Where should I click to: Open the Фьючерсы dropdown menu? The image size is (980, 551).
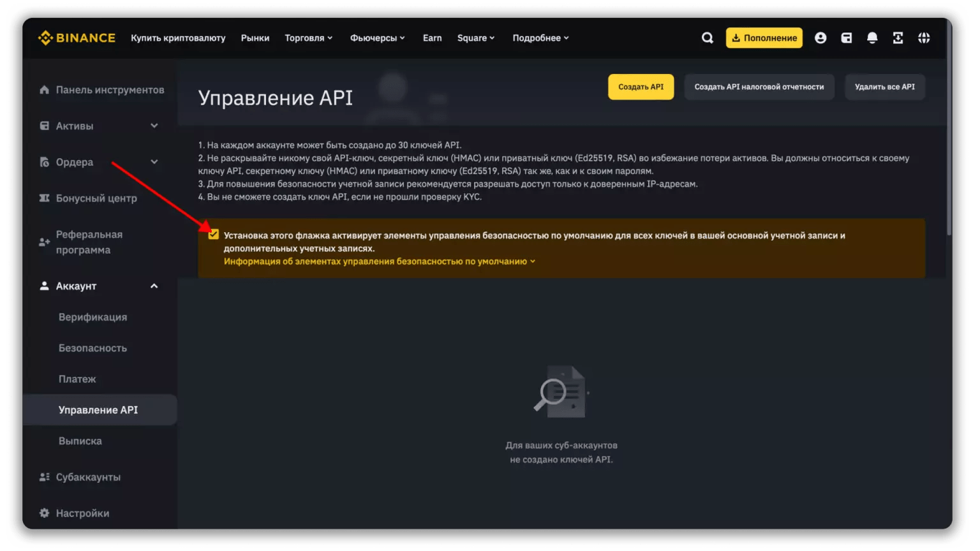(377, 38)
